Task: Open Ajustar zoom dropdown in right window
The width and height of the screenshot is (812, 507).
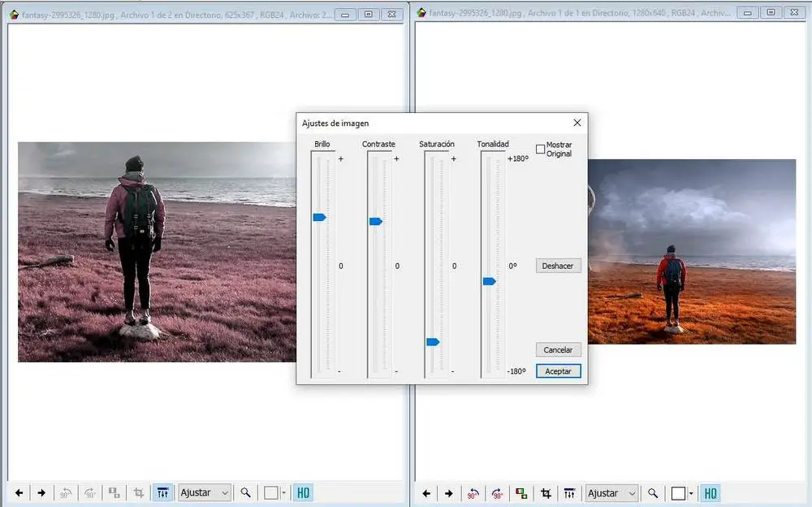Action: click(612, 493)
